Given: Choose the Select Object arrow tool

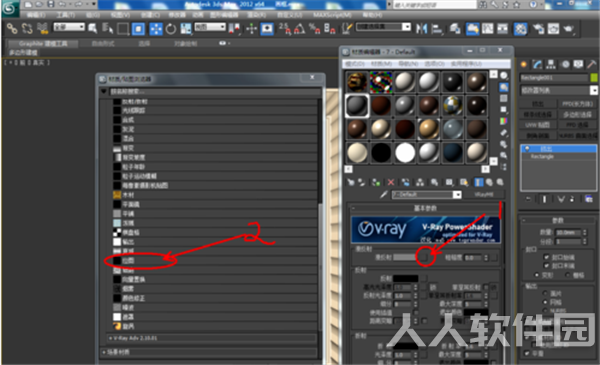Looking at the screenshot, I should click(x=93, y=29).
